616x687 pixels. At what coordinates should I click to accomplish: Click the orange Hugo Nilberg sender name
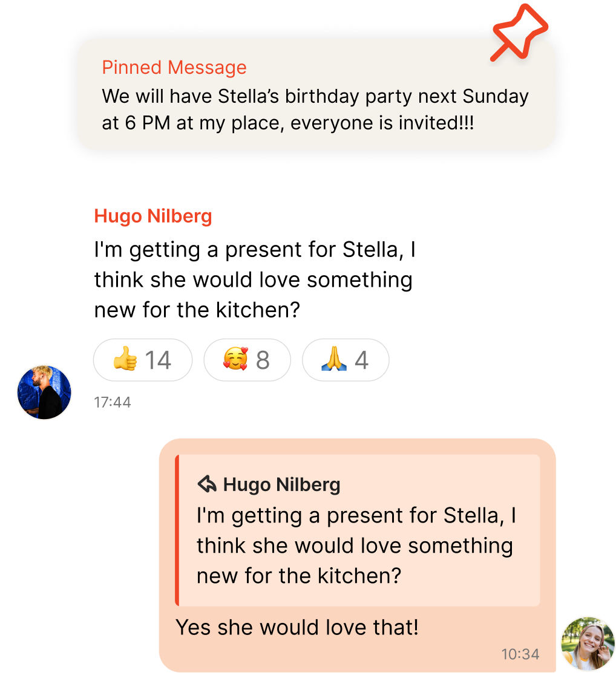(x=153, y=217)
